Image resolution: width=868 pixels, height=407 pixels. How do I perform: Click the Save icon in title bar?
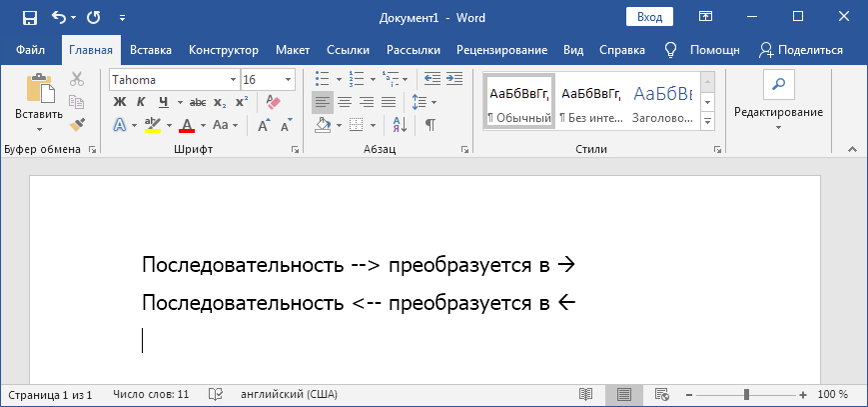pos(29,17)
